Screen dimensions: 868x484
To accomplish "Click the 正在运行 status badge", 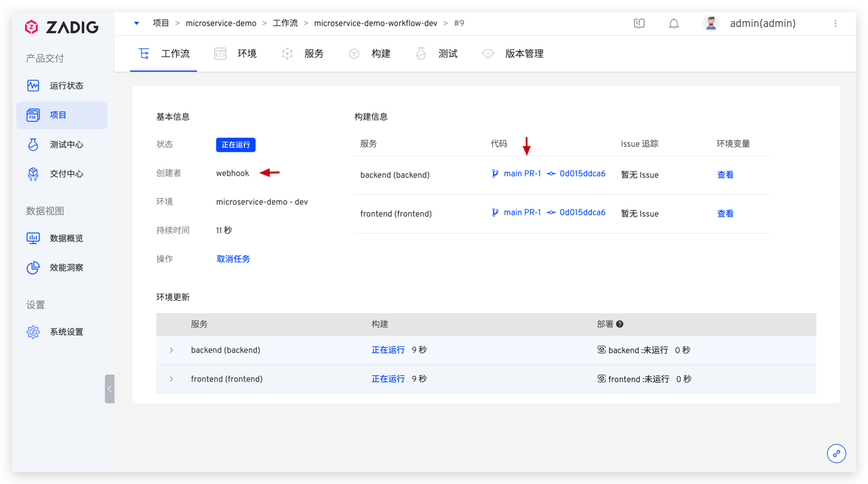I will coord(236,144).
